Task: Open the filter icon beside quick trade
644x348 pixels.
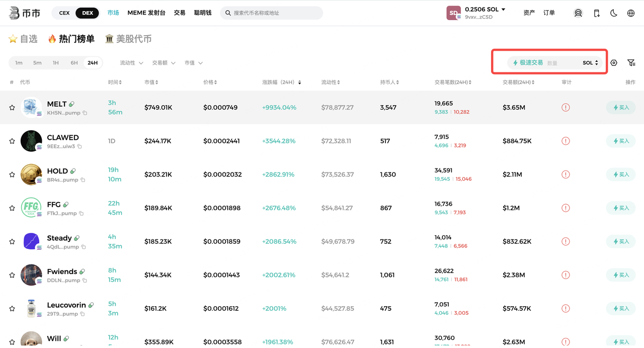Action: pos(631,63)
